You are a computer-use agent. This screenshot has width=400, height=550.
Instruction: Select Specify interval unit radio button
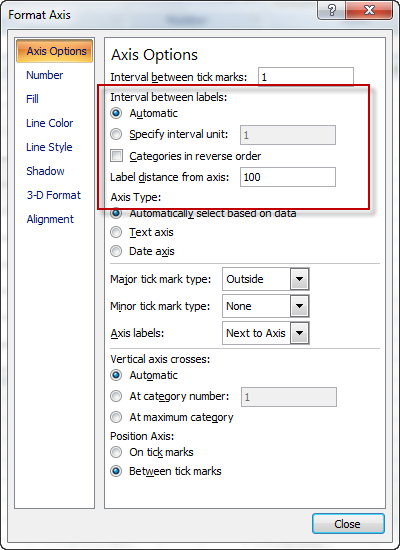pyautogui.click(x=116, y=134)
